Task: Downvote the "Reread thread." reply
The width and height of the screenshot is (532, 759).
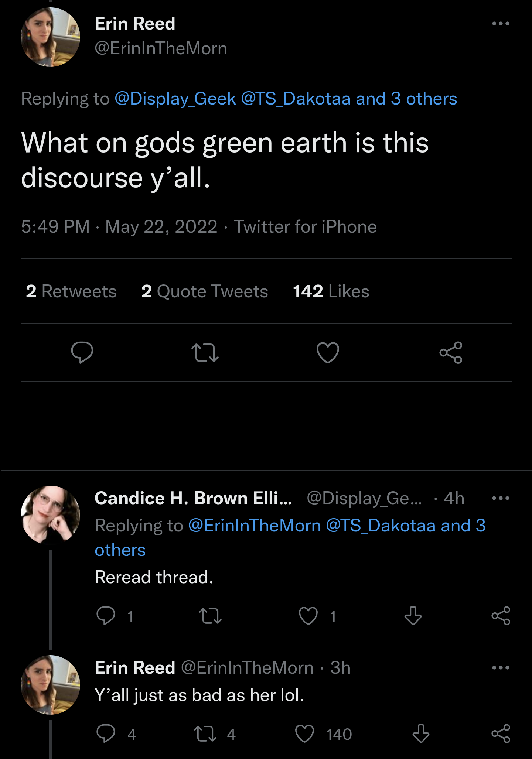Action: tap(413, 616)
